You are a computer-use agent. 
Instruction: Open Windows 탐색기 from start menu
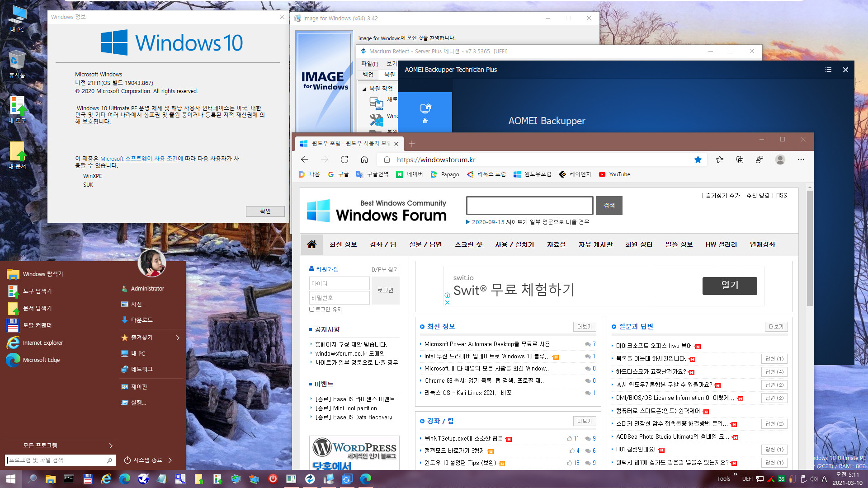tap(43, 274)
